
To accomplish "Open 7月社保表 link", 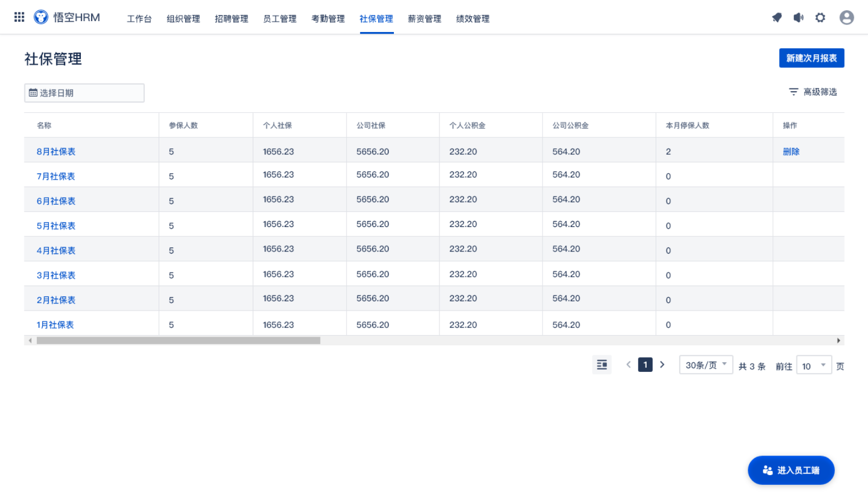I will point(56,176).
